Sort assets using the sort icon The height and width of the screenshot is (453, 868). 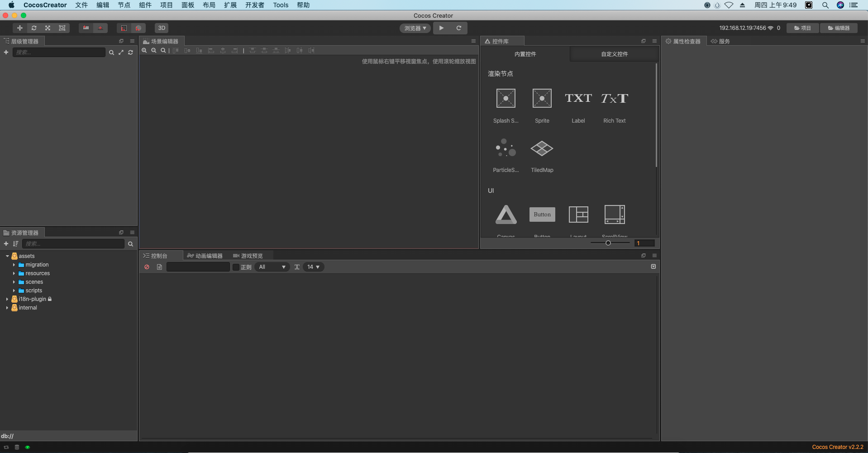coord(15,244)
